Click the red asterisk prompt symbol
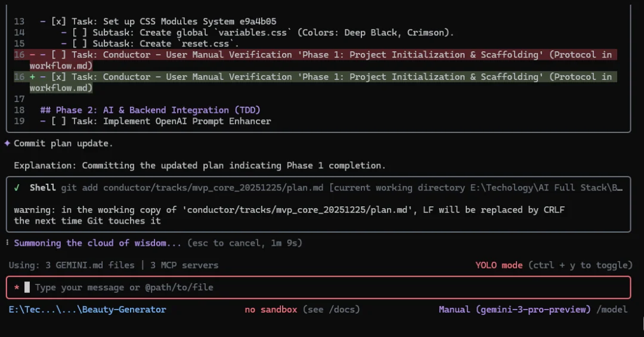 (17, 287)
